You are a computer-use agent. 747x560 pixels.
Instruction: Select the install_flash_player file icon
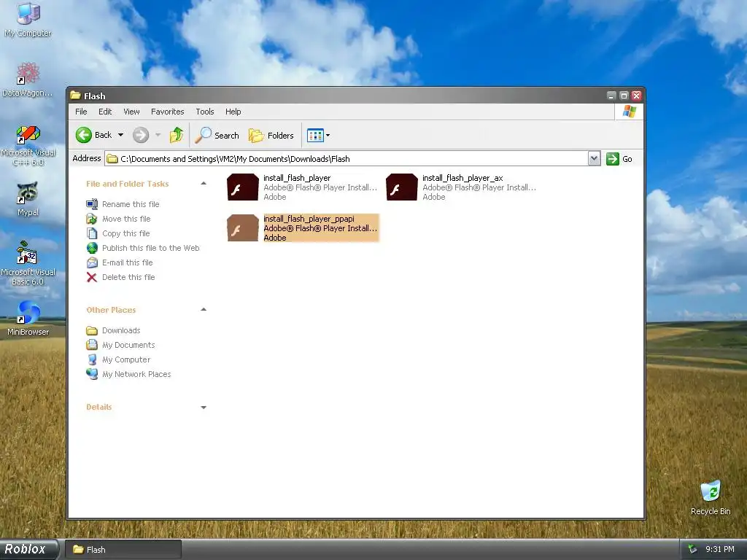pyautogui.click(x=242, y=187)
